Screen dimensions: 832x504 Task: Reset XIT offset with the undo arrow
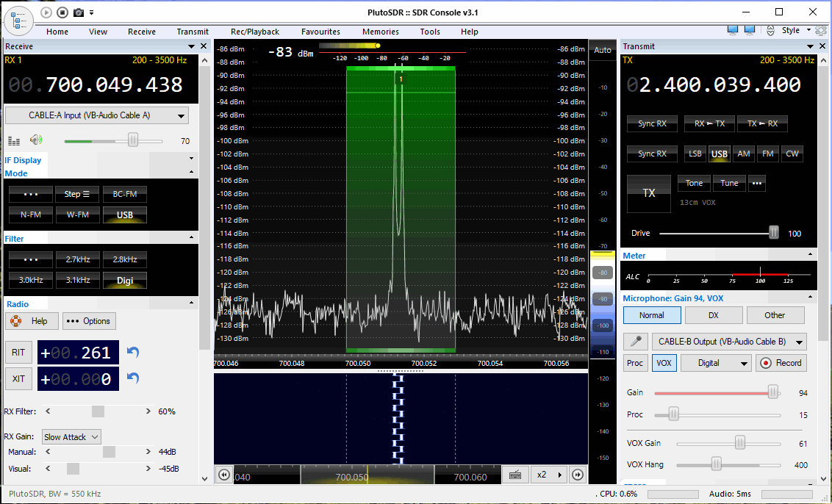(133, 378)
